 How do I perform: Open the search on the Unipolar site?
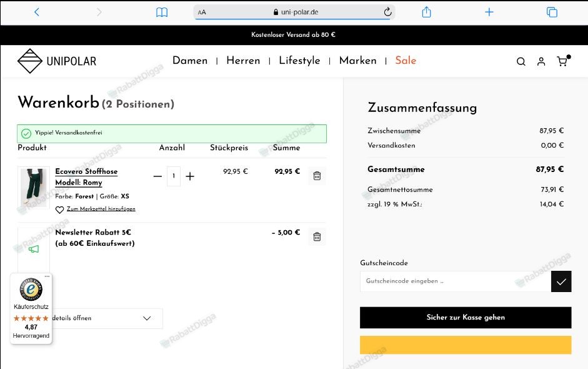[x=521, y=61]
